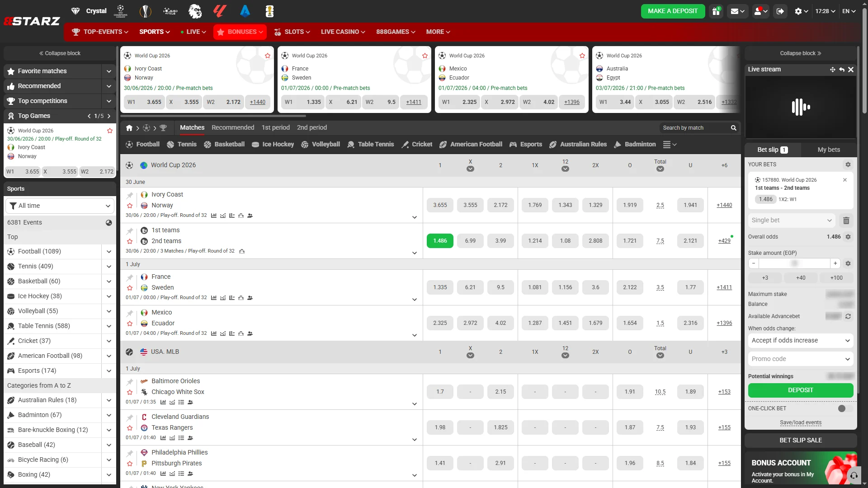868x488 pixels.
Task: Open the LIVE CASINO menu
Action: click(343, 32)
